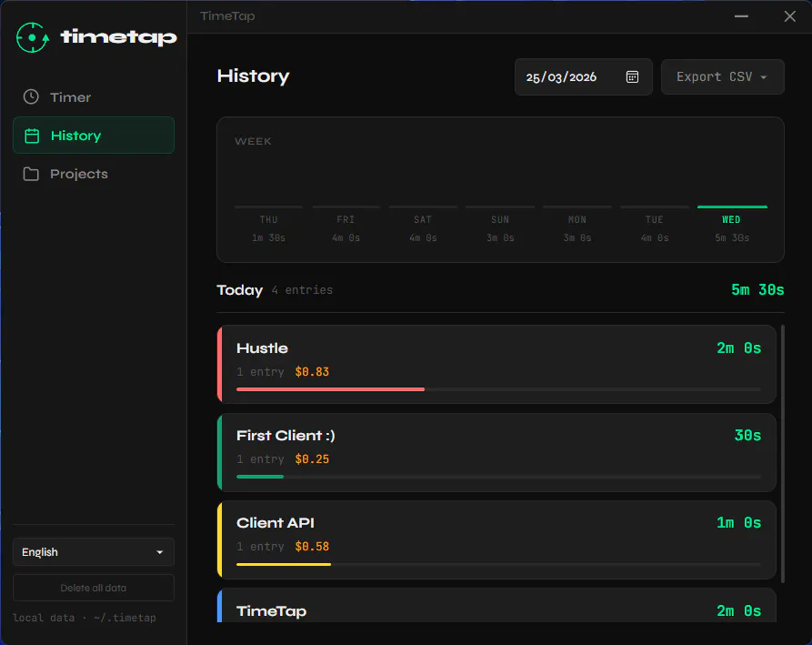Viewport: 812px width, 645px height.
Task: Click the red Hustle progress bar
Action: click(x=330, y=389)
